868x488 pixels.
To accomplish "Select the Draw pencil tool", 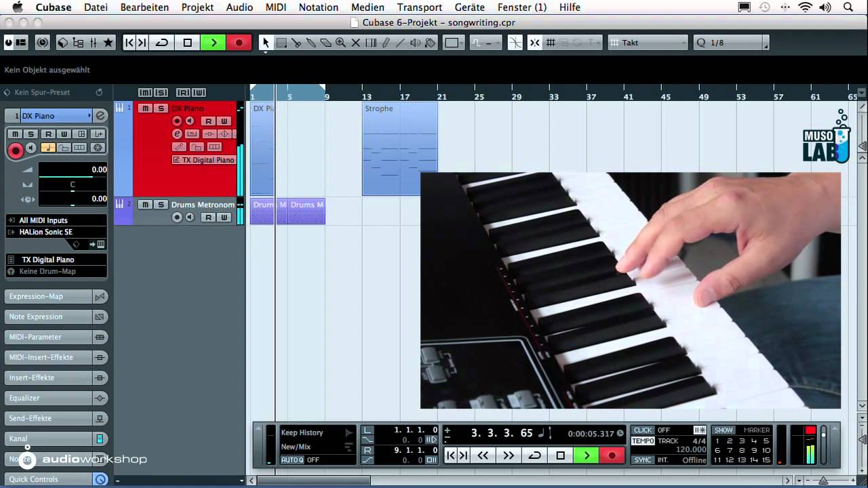I will 386,43.
